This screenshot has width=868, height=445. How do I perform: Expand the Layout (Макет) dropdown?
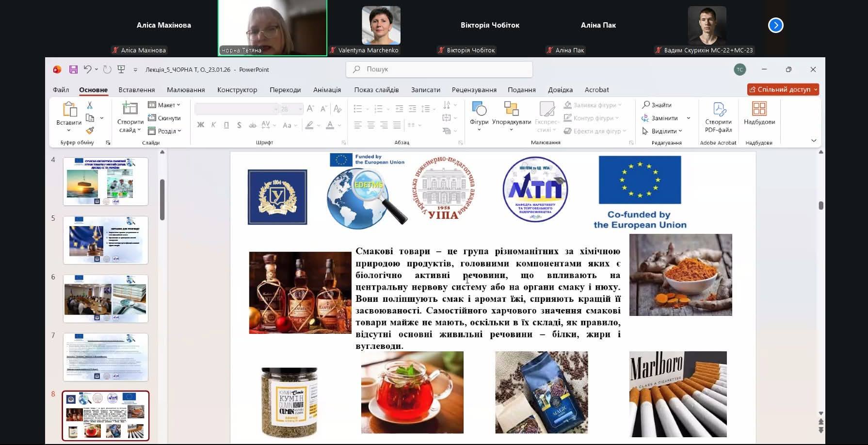pyautogui.click(x=164, y=105)
